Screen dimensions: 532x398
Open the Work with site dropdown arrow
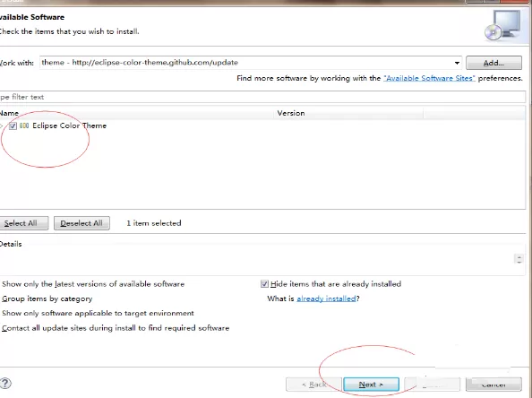coord(457,63)
